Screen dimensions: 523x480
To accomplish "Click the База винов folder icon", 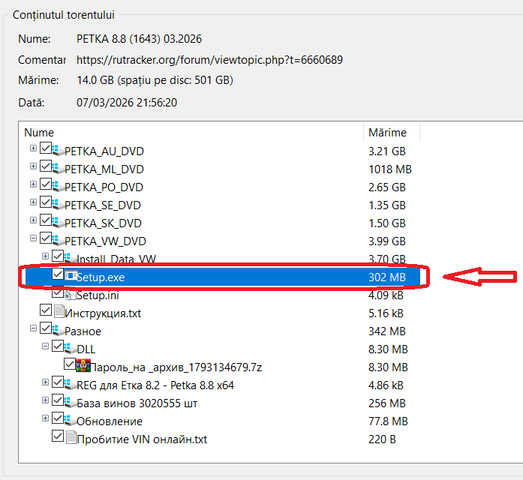I will (70, 402).
